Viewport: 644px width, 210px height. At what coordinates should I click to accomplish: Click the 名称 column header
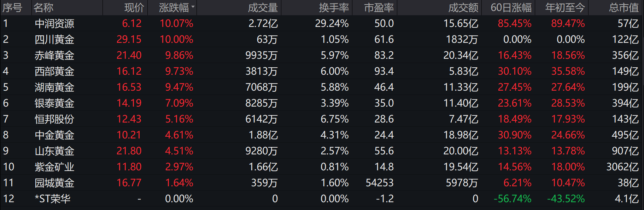point(43,7)
